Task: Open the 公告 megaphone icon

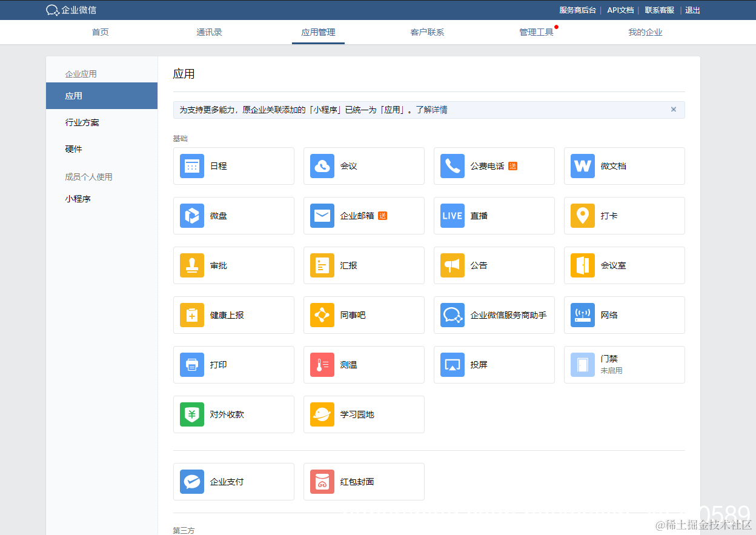Action: click(x=453, y=265)
